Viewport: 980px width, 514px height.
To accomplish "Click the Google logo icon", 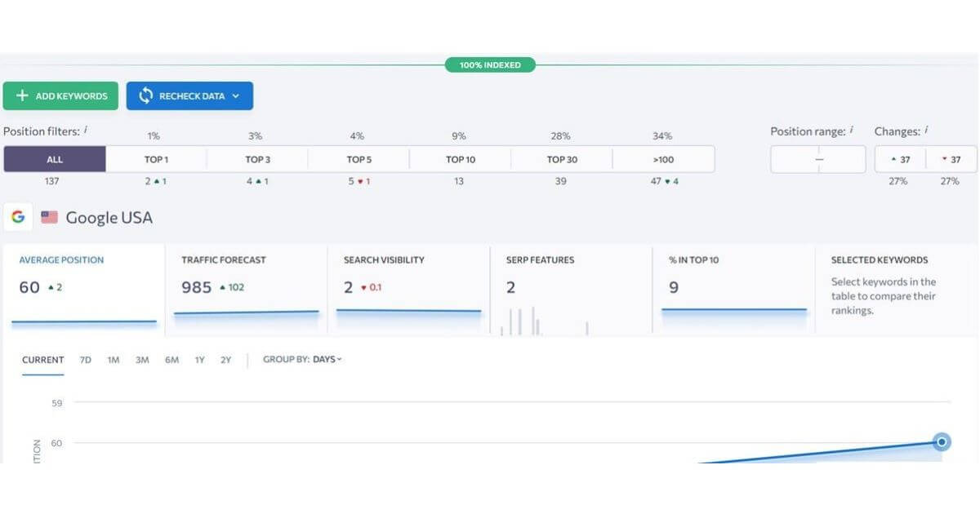I will click(18, 217).
